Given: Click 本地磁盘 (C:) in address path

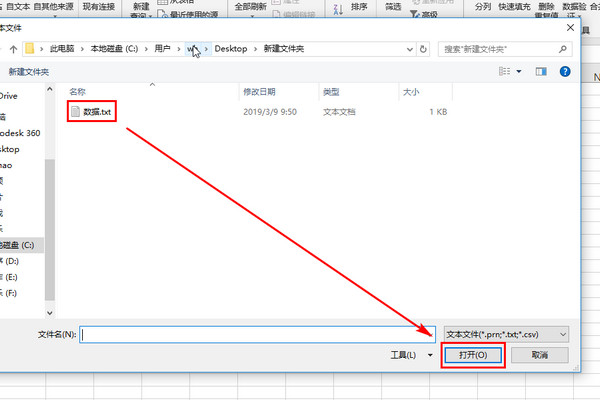Looking at the screenshot, I should (x=114, y=49).
